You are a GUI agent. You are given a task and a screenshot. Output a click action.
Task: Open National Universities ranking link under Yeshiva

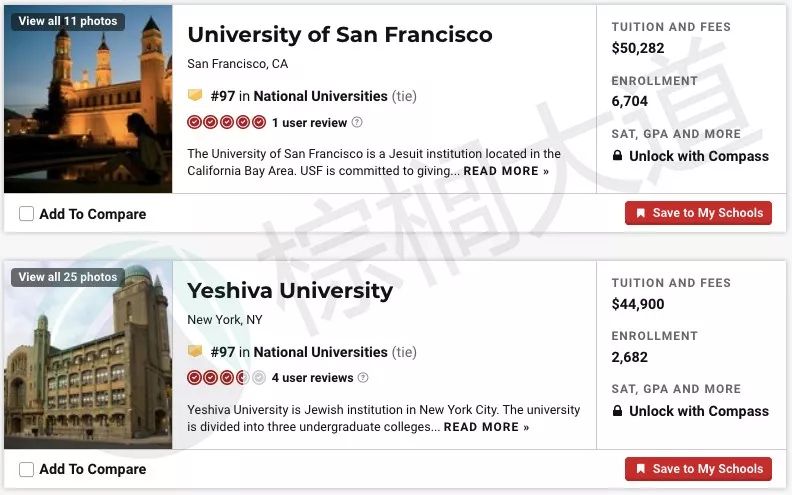[320, 352]
